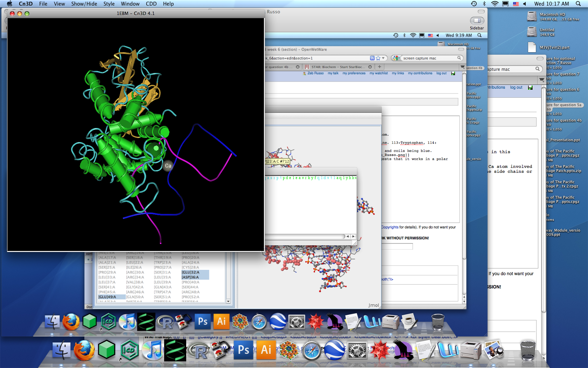Toggle the Sidebar button in Preview toolbar
The height and width of the screenshot is (368, 588).
pyautogui.click(x=477, y=21)
